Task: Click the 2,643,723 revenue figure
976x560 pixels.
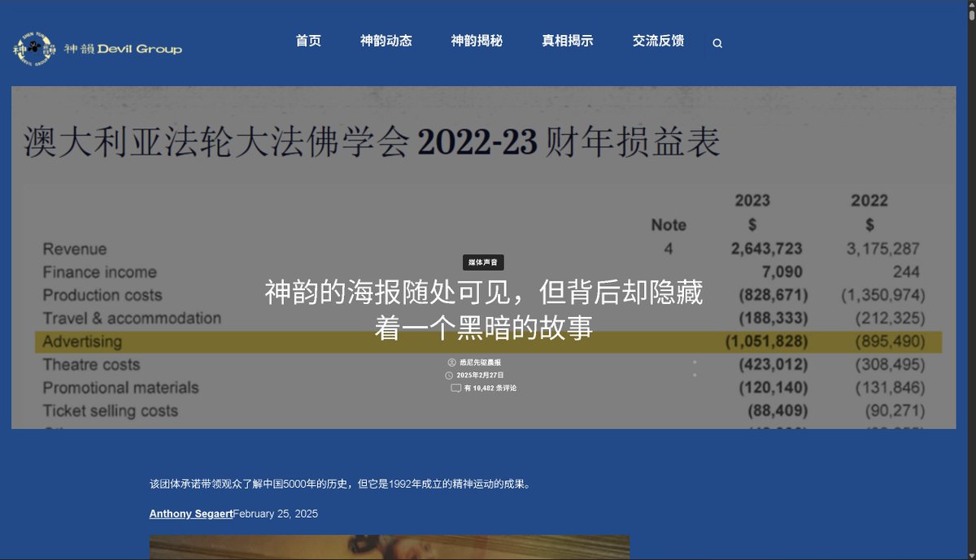Action: [766, 249]
